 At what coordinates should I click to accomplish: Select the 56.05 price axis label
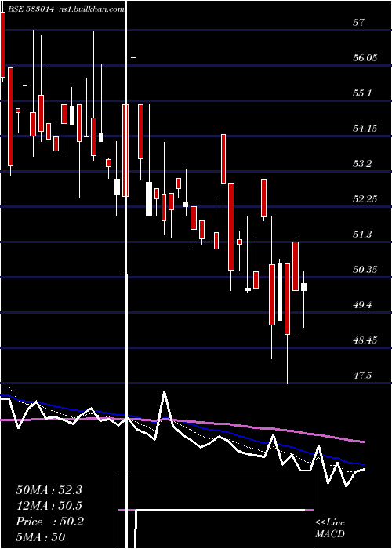(x=365, y=58)
